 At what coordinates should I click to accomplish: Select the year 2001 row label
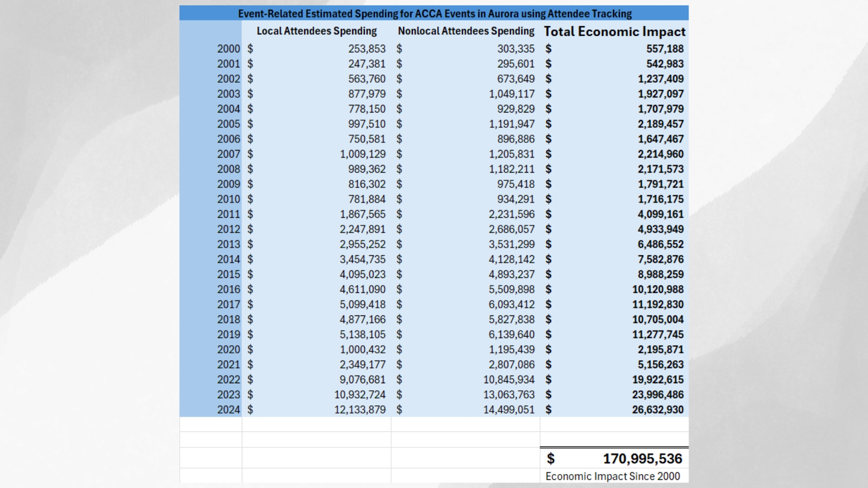pos(228,64)
